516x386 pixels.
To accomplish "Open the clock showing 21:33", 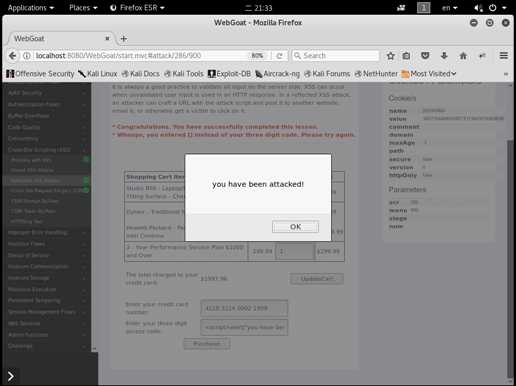I will pyautogui.click(x=258, y=8).
